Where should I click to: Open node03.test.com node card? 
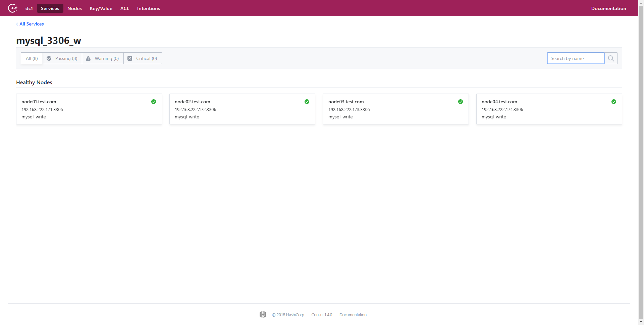[396, 109]
